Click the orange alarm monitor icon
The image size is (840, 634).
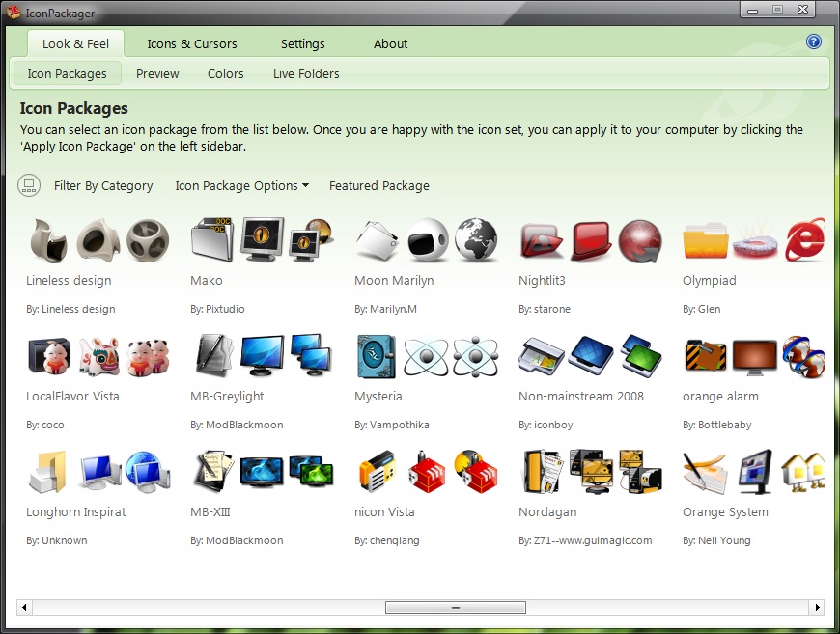pos(755,357)
